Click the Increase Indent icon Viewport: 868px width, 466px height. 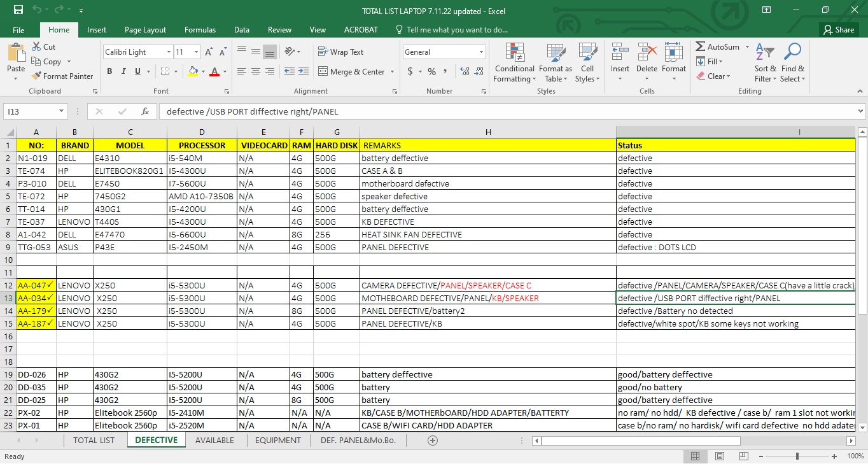pyautogui.click(x=303, y=71)
